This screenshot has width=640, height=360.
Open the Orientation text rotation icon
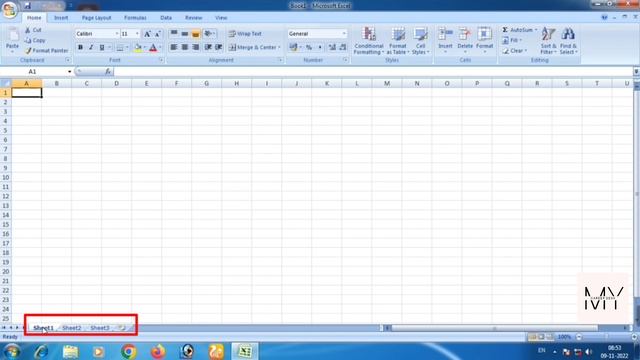(208, 33)
